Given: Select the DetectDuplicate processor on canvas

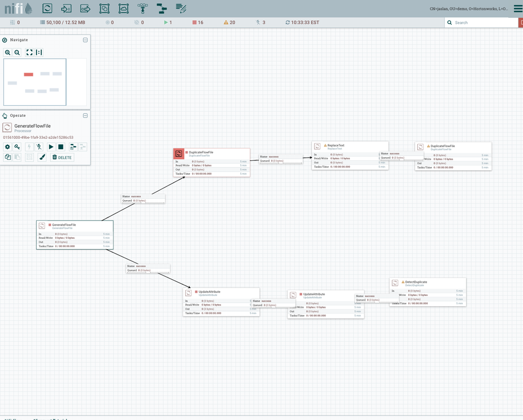Looking at the screenshot, I should coord(428,291).
